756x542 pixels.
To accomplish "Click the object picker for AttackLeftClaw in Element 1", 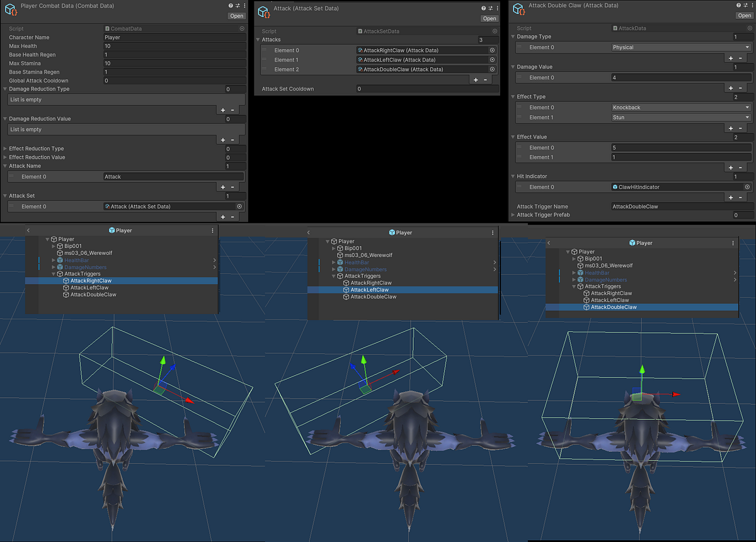I will pyautogui.click(x=491, y=59).
